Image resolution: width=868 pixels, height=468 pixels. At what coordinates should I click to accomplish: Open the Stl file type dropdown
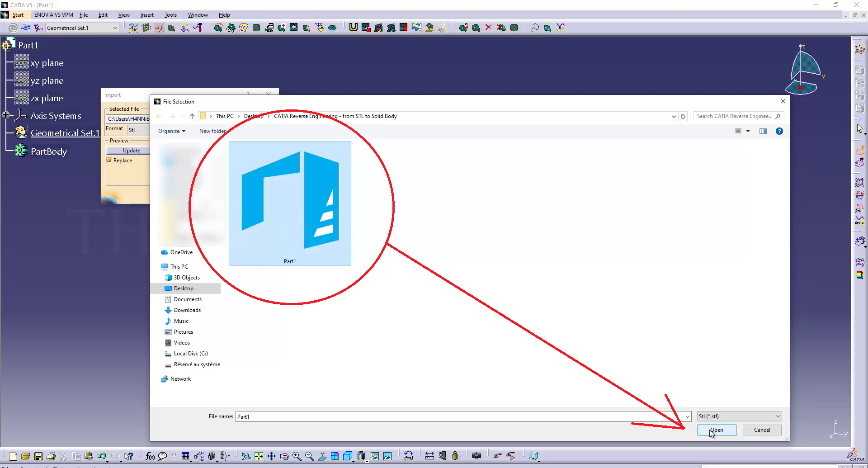pyautogui.click(x=739, y=416)
